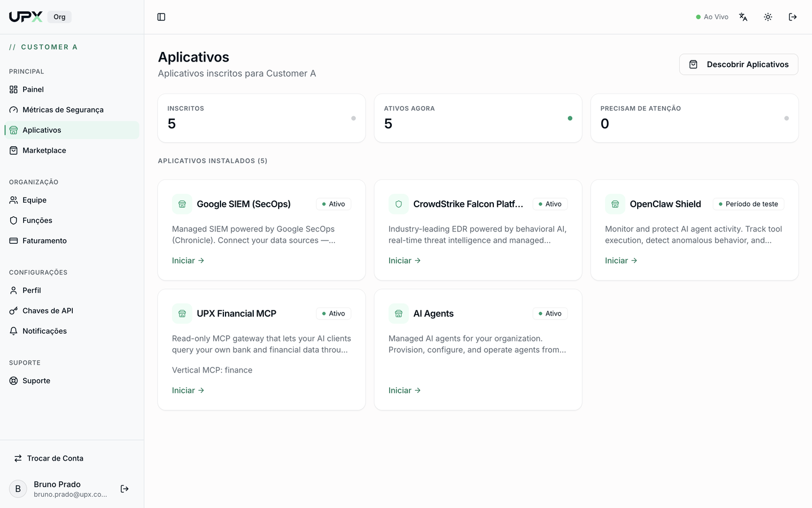Open Painel in the sidebar
The image size is (812, 508).
72,89
